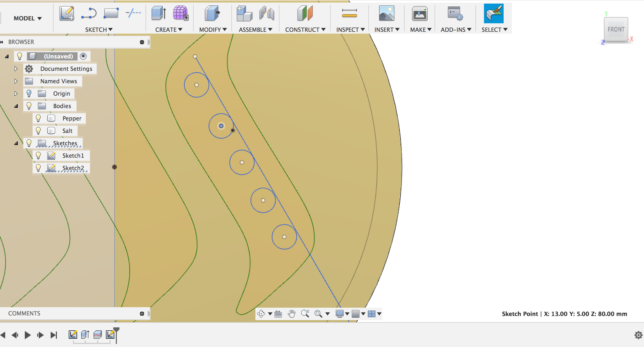Open Orbit options dropdown arrow

tap(270, 314)
